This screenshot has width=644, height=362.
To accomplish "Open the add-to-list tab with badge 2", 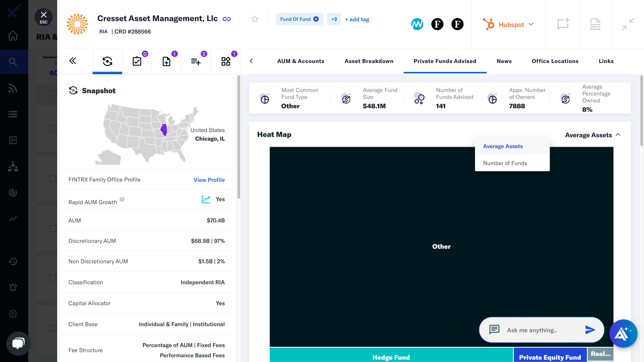I will tap(196, 61).
